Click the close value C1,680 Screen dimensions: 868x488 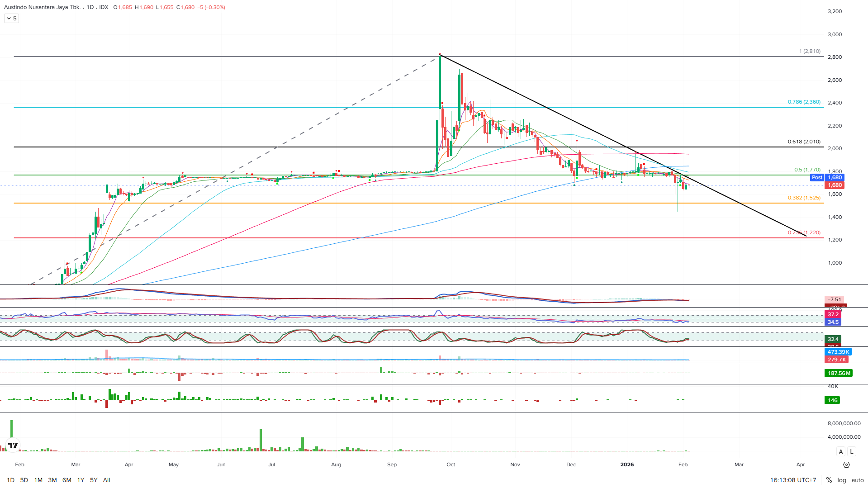pyautogui.click(x=185, y=7)
